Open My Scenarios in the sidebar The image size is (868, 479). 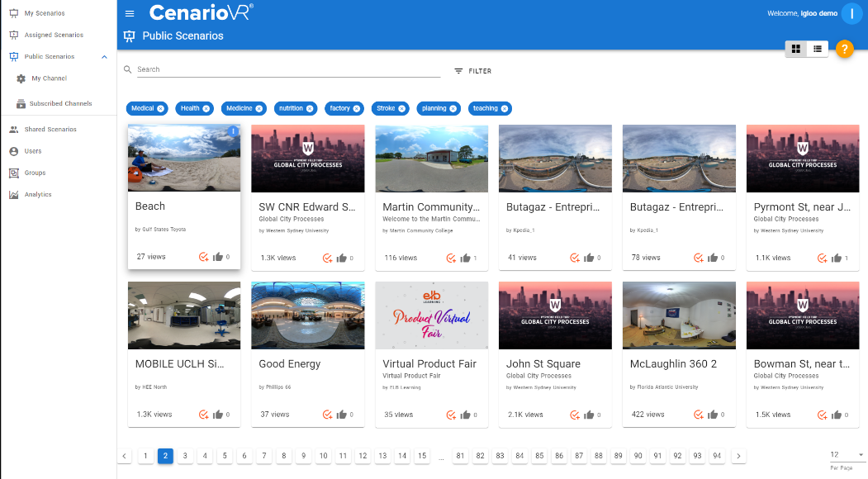[44, 13]
